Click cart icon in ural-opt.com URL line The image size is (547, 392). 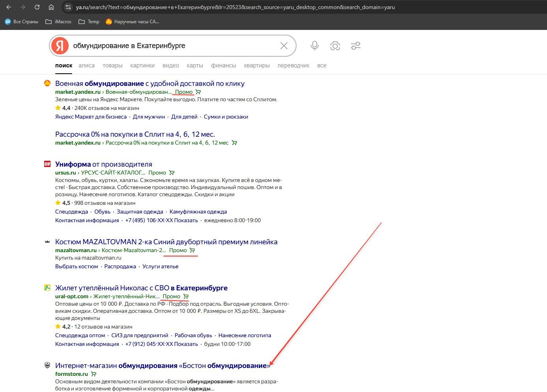tap(186, 296)
